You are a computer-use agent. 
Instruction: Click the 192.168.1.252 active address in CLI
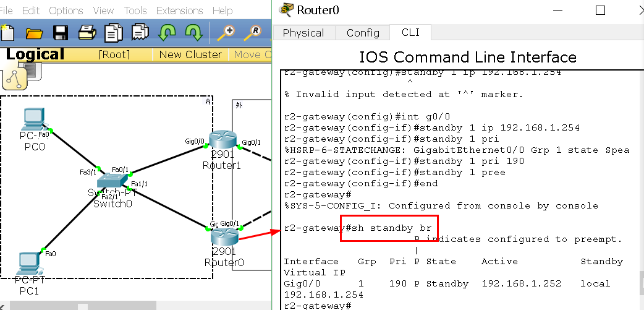tap(521, 283)
